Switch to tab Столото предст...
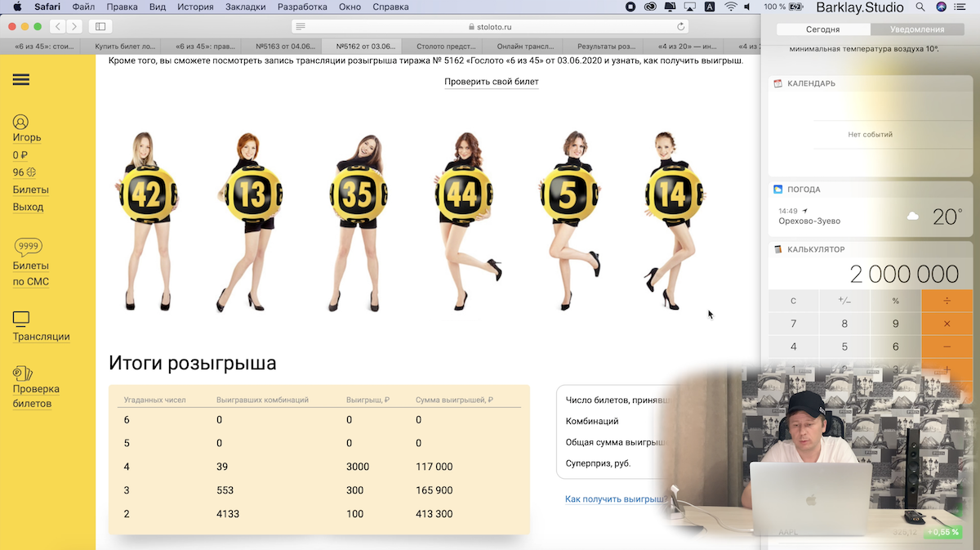Image resolution: width=980 pixels, height=550 pixels. [443, 47]
